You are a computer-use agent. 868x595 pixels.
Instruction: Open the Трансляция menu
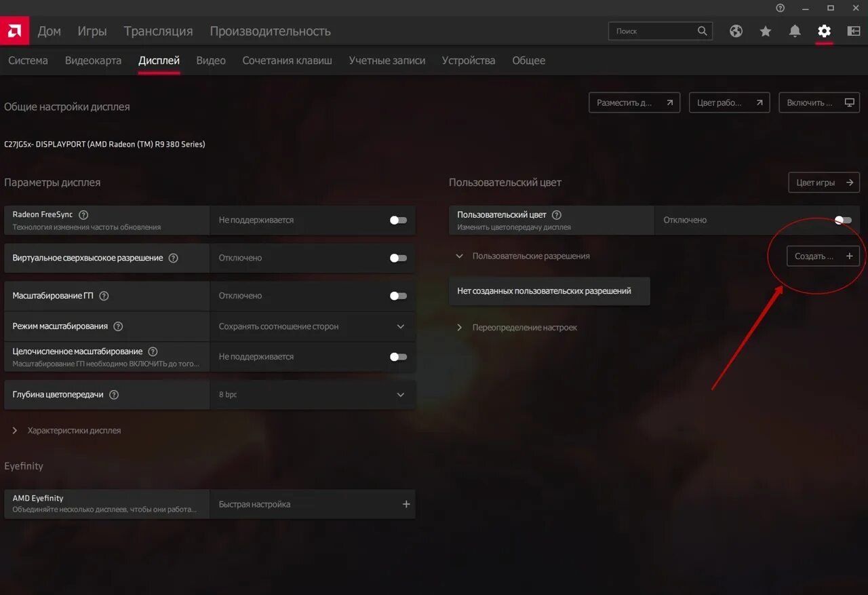click(158, 31)
